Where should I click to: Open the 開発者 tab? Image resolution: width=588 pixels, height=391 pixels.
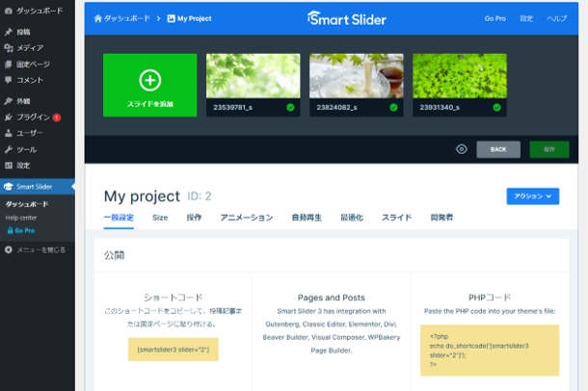(x=441, y=218)
